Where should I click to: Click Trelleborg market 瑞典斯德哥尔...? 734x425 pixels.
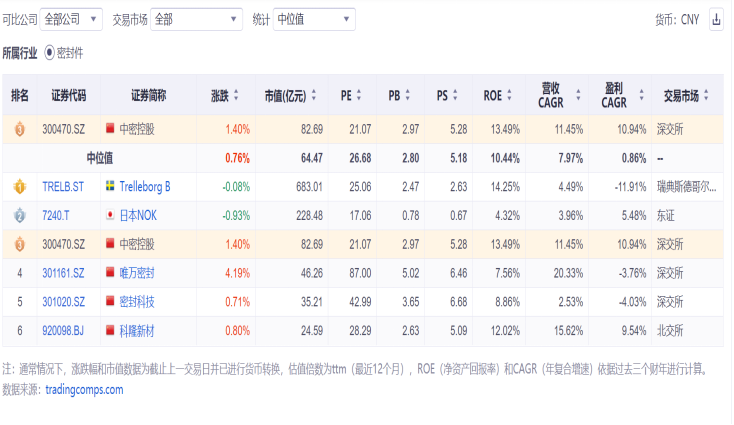point(686,187)
